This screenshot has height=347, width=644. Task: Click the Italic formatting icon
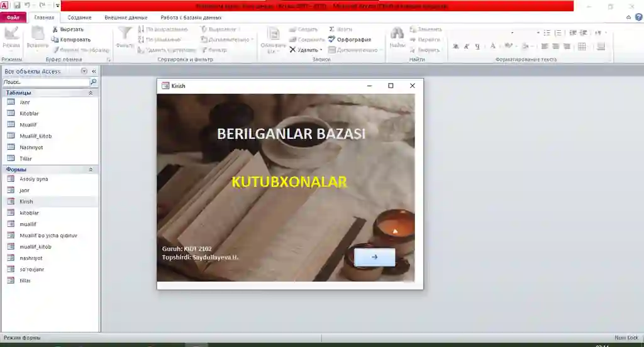pyautogui.click(x=466, y=47)
